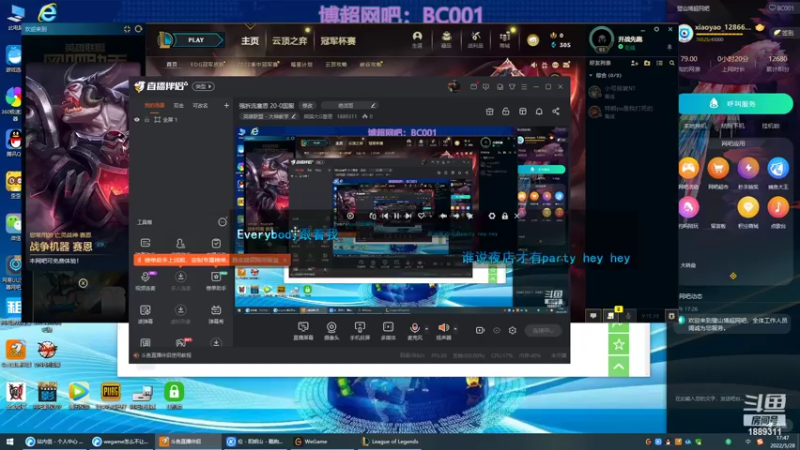
Task: Edit the League of Legends category field
Action: click(x=269, y=116)
